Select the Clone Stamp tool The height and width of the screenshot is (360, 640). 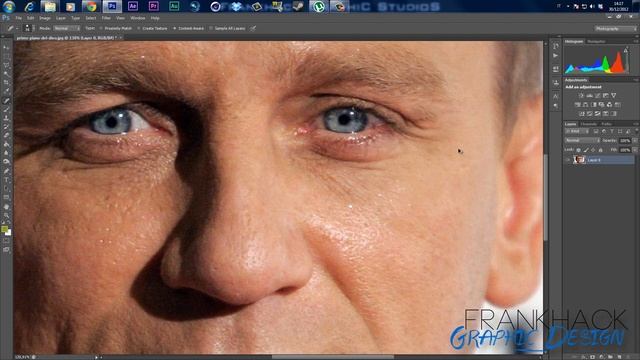pos(6,118)
